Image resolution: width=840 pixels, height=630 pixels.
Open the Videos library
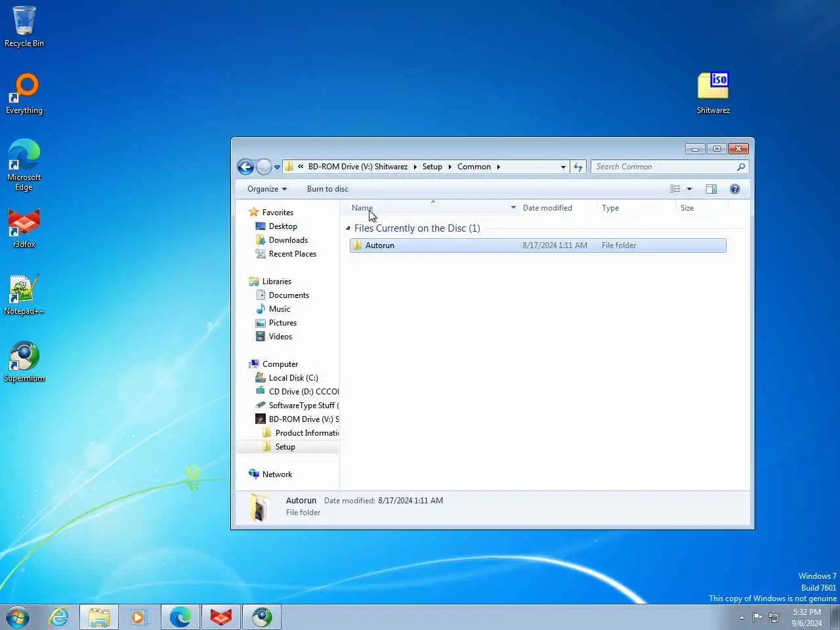280,337
